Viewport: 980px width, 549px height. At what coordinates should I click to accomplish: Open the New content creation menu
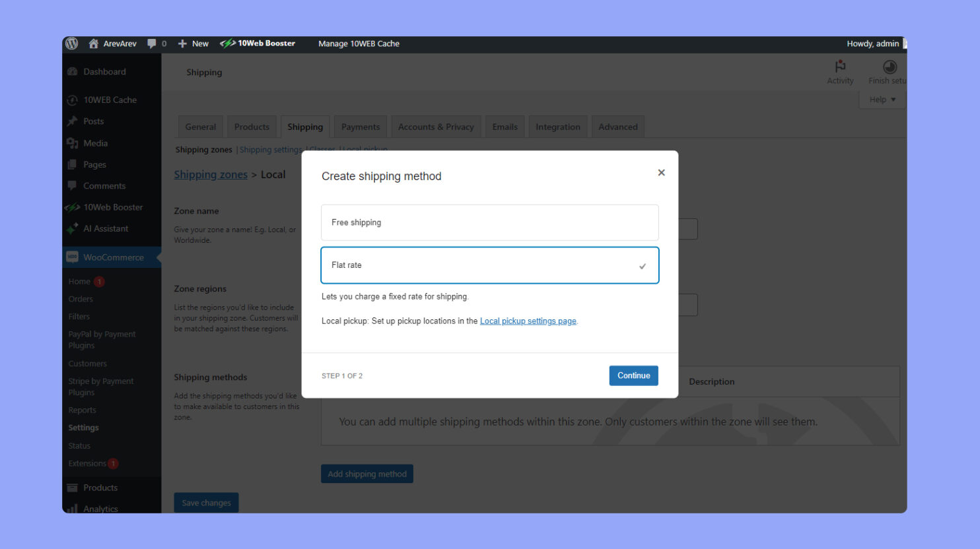[193, 44]
